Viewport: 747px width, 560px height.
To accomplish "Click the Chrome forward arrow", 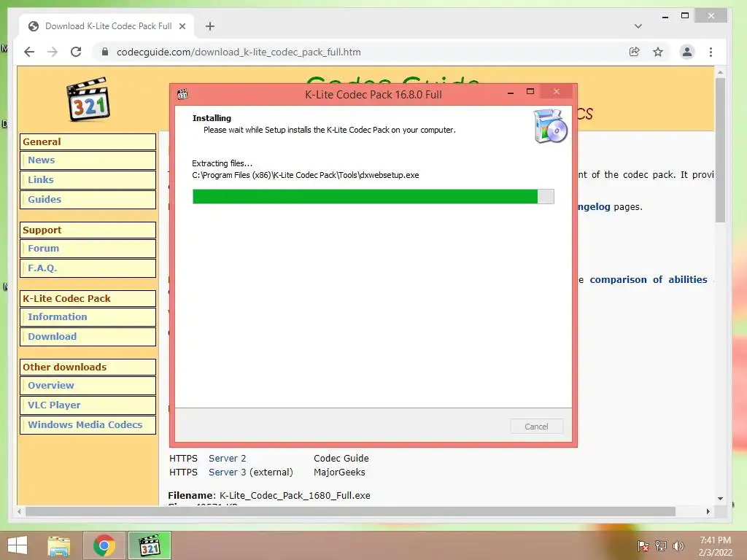I will (x=53, y=52).
